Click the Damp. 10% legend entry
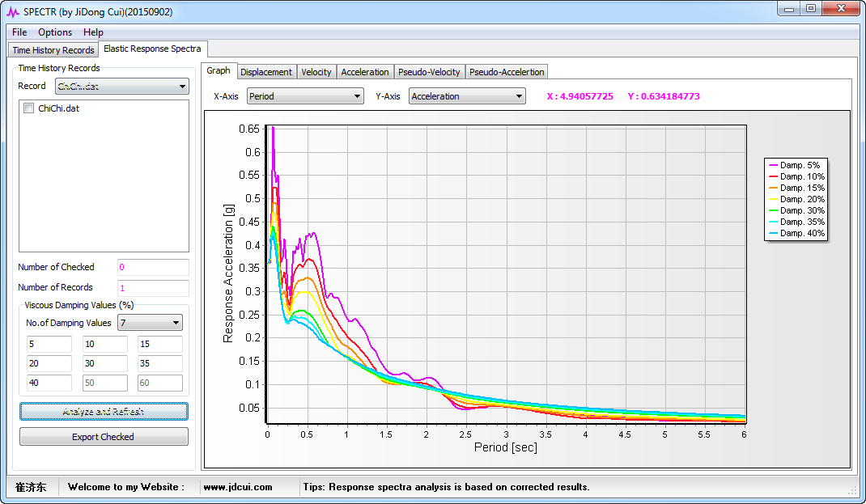The image size is (866, 504). (x=796, y=176)
